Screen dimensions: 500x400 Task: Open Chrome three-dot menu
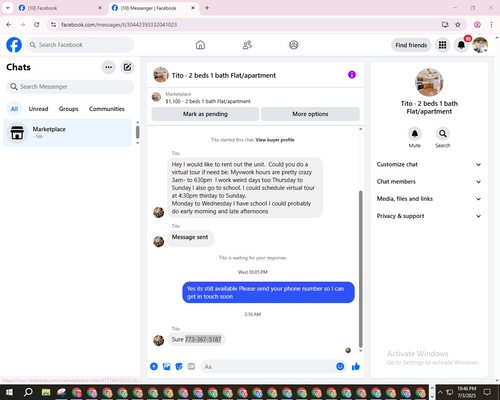click(491, 25)
